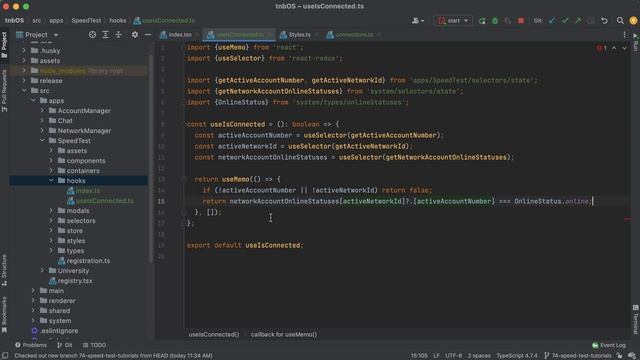
Task: Click the Git branch 74-speed-test-tutorials widget
Action: [578, 356]
